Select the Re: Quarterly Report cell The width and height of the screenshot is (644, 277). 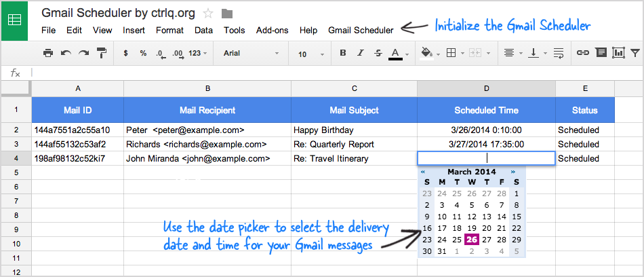point(354,145)
